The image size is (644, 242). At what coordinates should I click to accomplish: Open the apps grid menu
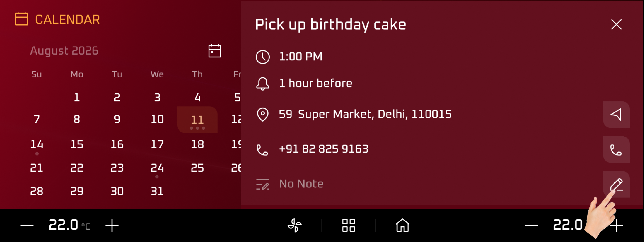pyautogui.click(x=349, y=225)
